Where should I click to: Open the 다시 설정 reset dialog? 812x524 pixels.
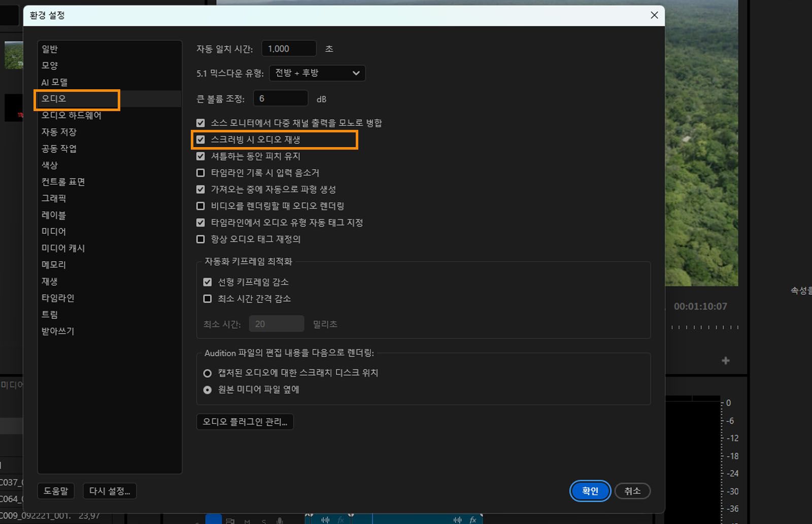109,491
